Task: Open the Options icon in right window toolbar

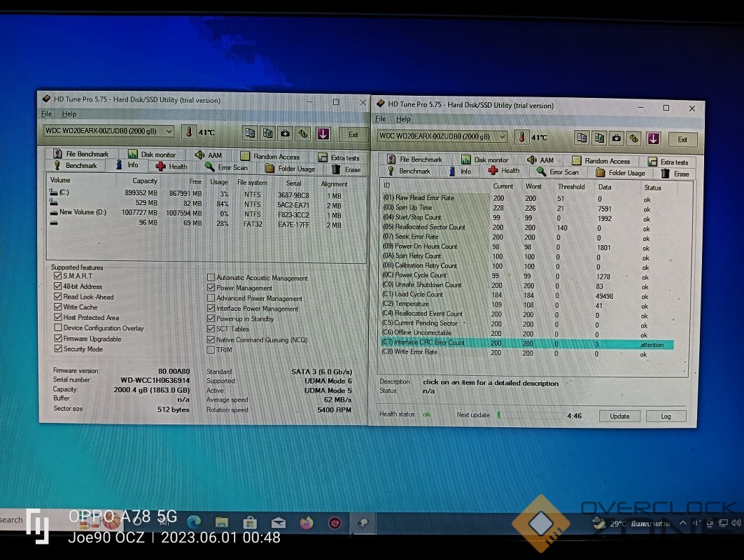Action: tap(633, 139)
